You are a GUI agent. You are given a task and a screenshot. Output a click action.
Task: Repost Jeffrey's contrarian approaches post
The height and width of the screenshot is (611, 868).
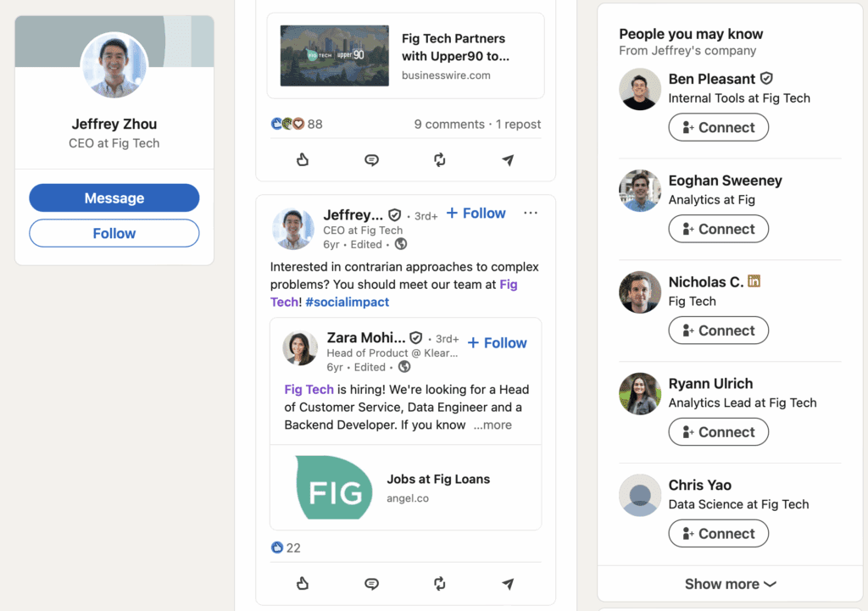439,583
